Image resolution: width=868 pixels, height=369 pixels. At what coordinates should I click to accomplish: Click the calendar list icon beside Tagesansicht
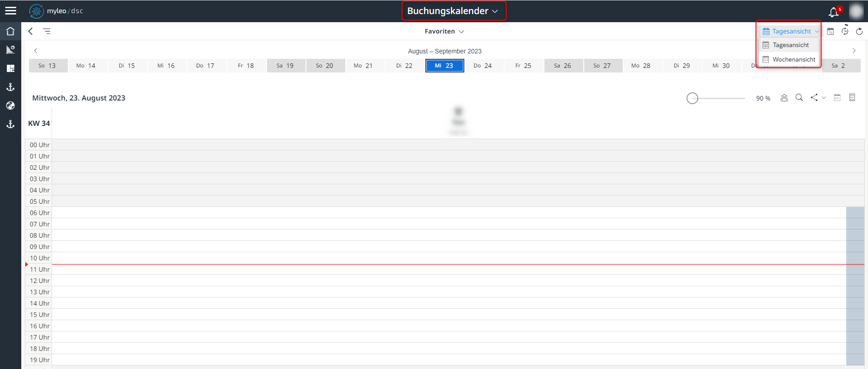point(830,31)
